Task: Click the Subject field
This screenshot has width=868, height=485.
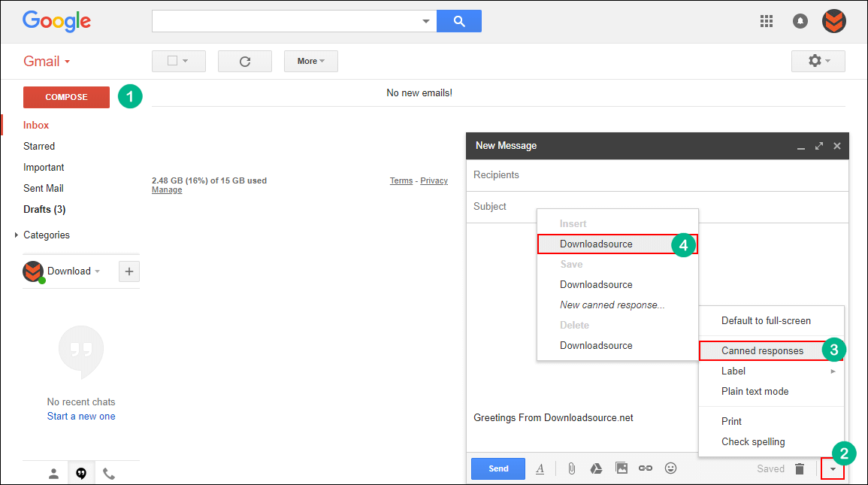Action: tap(657, 207)
